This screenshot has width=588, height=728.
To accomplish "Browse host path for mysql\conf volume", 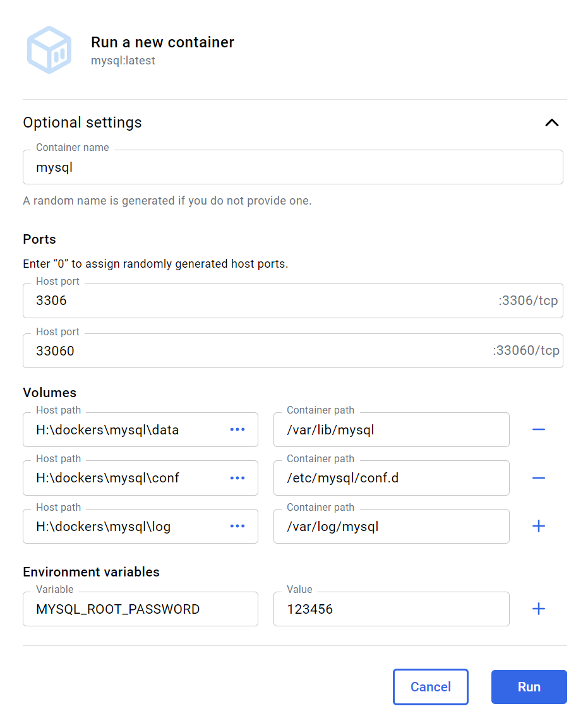I will click(x=237, y=478).
